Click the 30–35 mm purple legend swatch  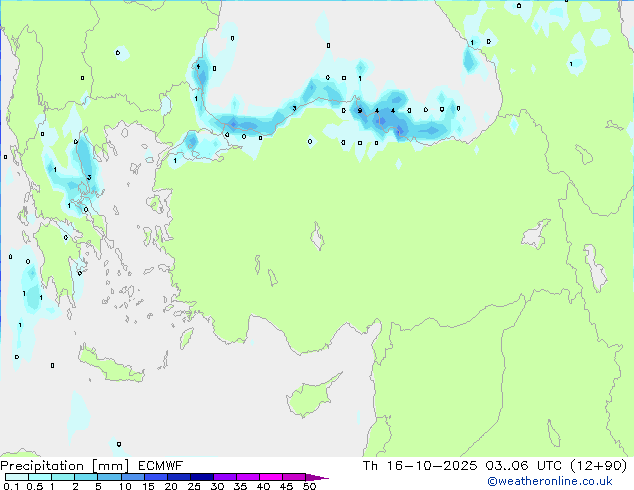224,477
